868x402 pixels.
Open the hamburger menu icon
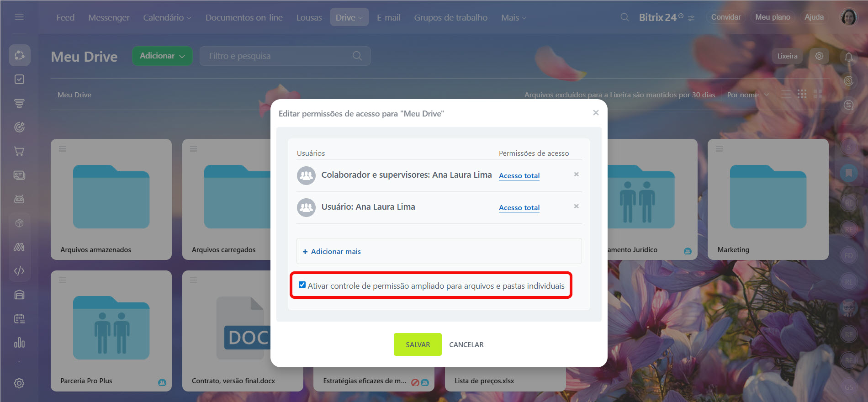click(x=19, y=17)
